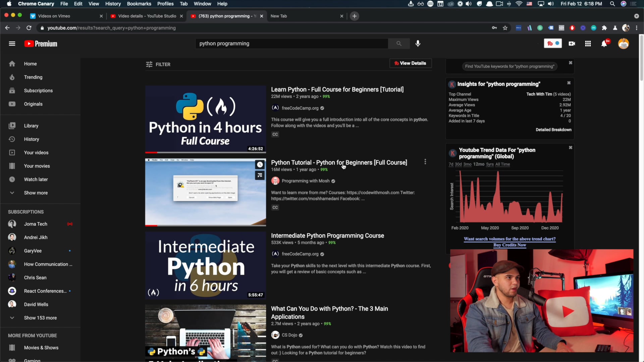This screenshot has width=644, height=362.
Task: Click the View Details button
Action: (410, 63)
